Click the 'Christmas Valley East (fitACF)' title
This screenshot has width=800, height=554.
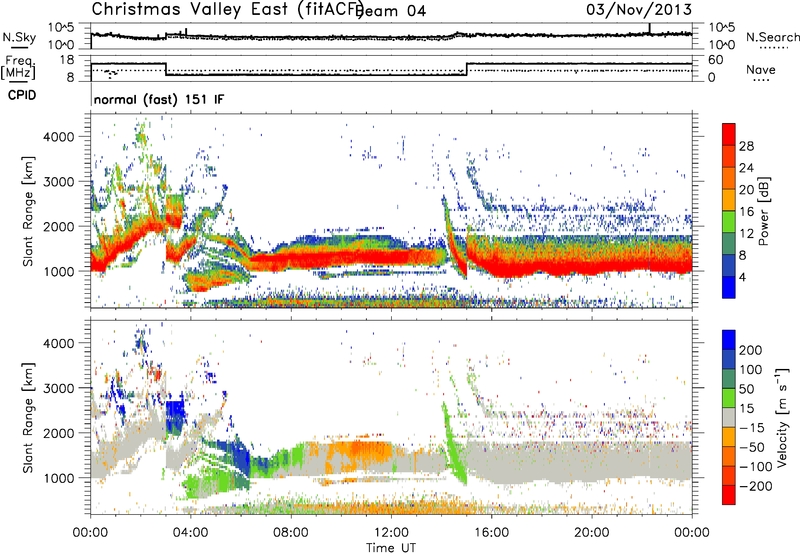click(x=227, y=9)
